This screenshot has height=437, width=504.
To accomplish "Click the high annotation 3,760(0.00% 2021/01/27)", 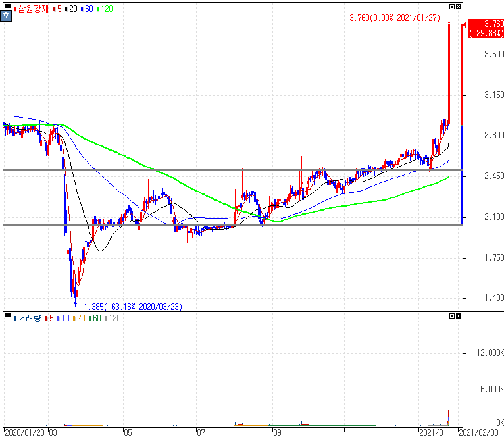I will tap(395, 18).
